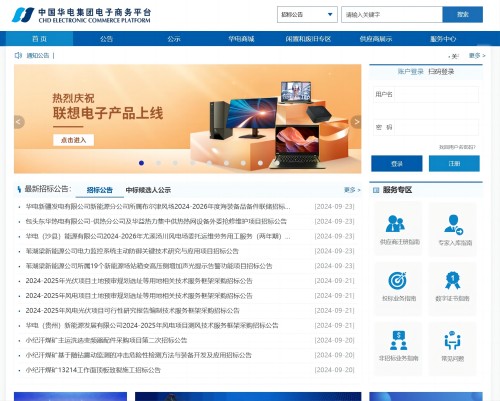Click the forgot username/password link
This screenshot has height=401, width=500.
(457, 147)
